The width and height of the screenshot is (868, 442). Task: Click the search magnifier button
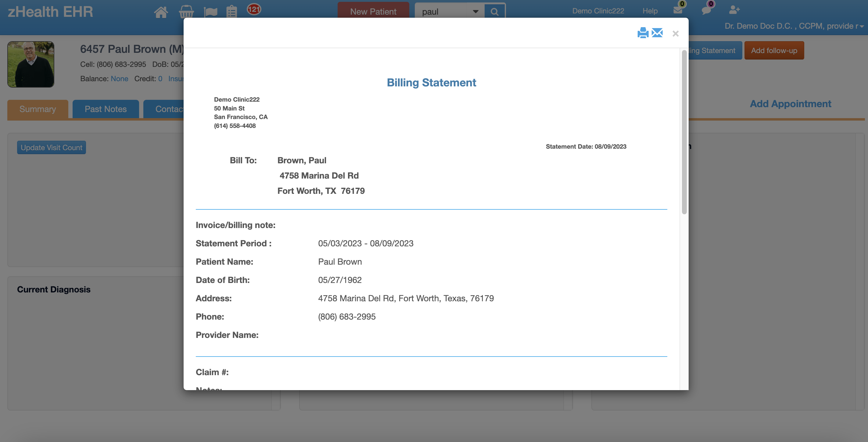[x=495, y=11]
